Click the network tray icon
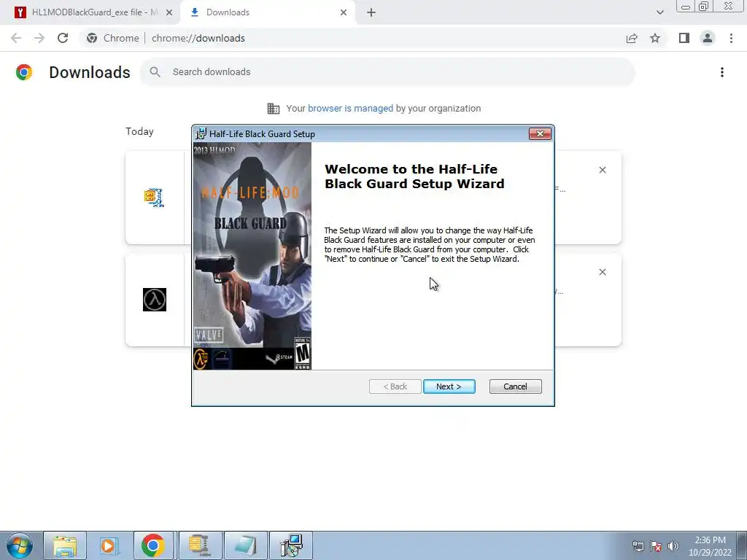This screenshot has width=747, height=560. [638, 546]
